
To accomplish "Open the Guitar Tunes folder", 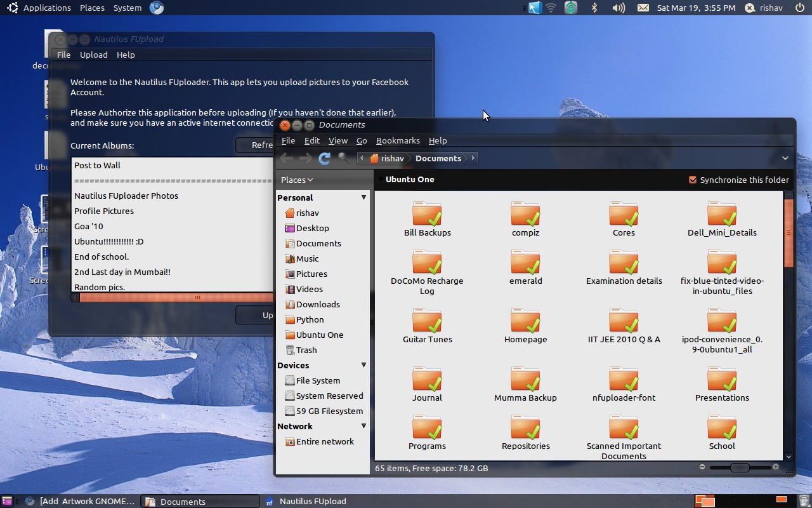I will pyautogui.click(x=427, y=326).
